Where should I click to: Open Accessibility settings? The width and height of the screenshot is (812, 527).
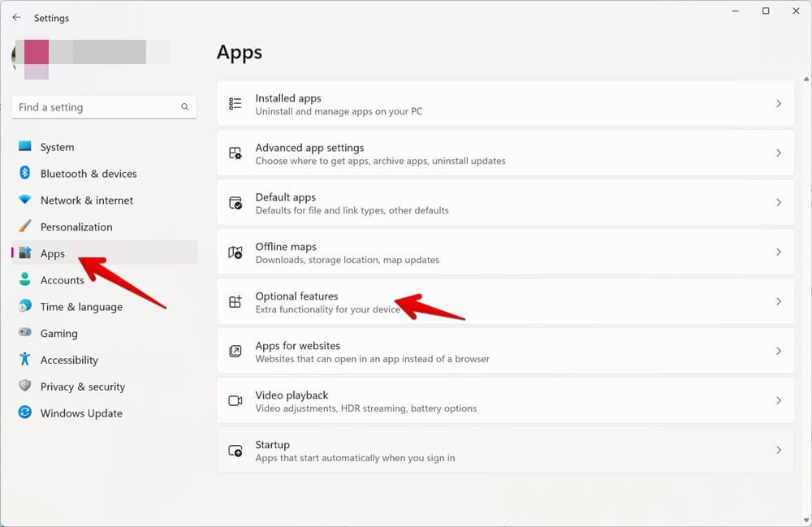(104, 360)
